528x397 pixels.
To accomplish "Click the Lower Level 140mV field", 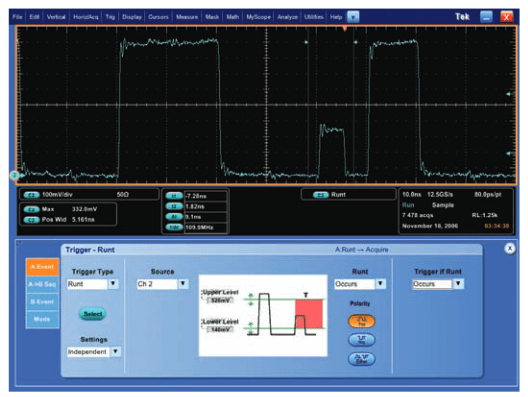I will pyautogui.click(x=220, y=329).
